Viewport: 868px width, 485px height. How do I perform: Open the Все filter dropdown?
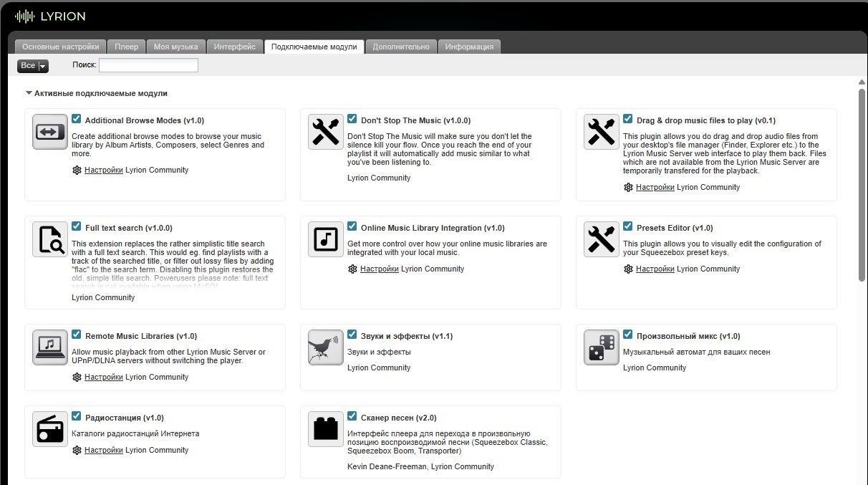33,66
